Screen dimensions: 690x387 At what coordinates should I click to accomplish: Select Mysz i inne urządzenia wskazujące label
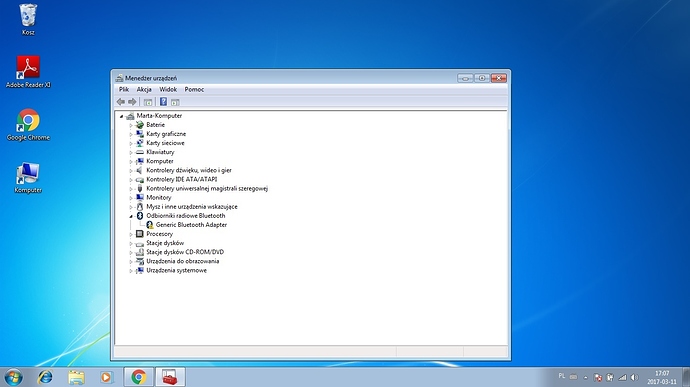[x=191, y=206]
